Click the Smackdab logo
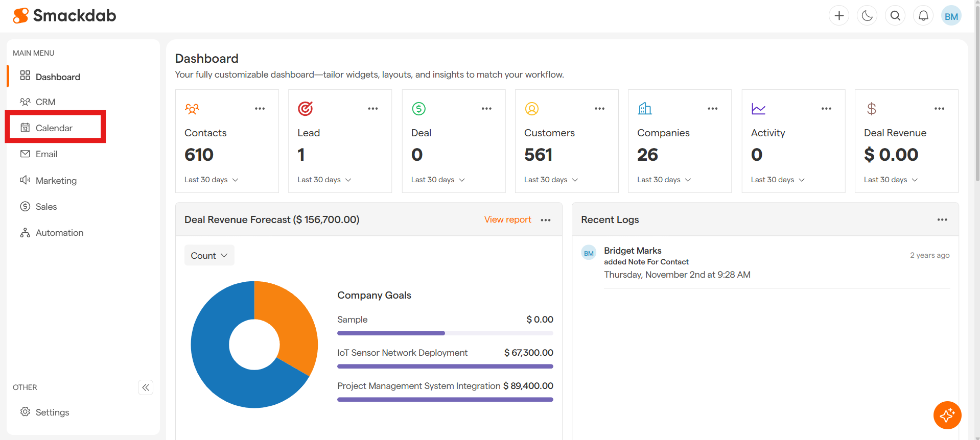 click(x=65, y=16)
